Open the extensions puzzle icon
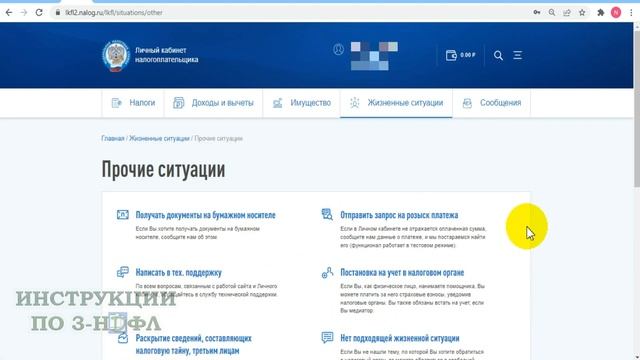Viewport: 640px width, 360px height. [x=600, y=13]
